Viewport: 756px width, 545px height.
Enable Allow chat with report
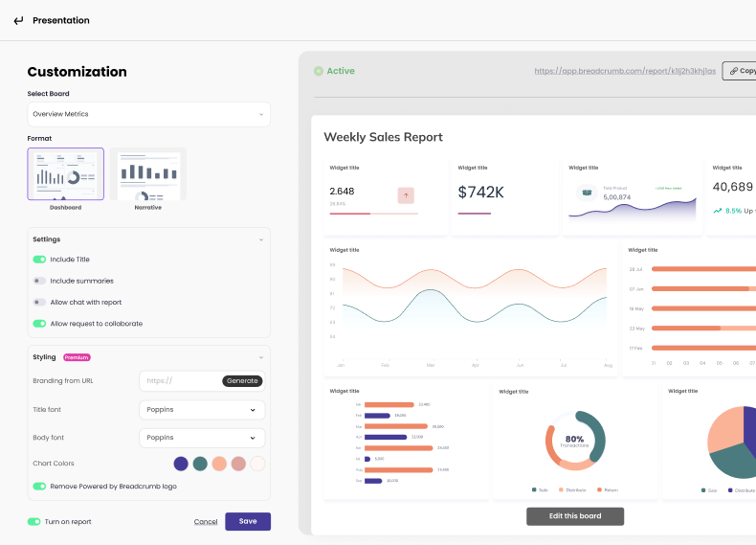coord(39,302)
